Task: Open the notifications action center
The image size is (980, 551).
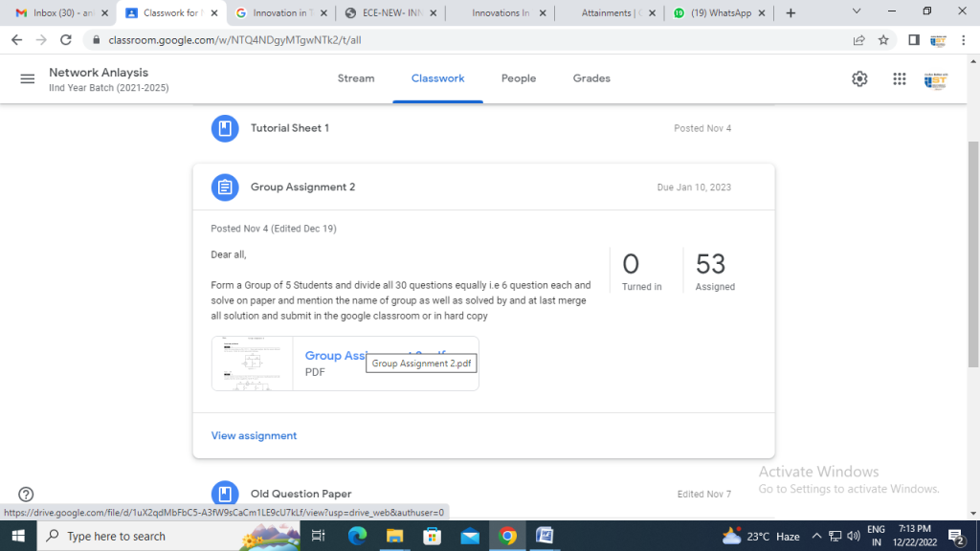Action: pos(956,537)
